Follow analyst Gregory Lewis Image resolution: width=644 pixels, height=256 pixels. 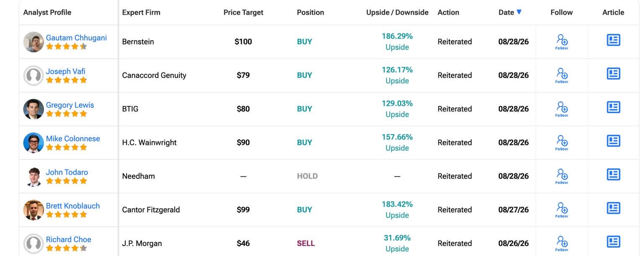562,109
